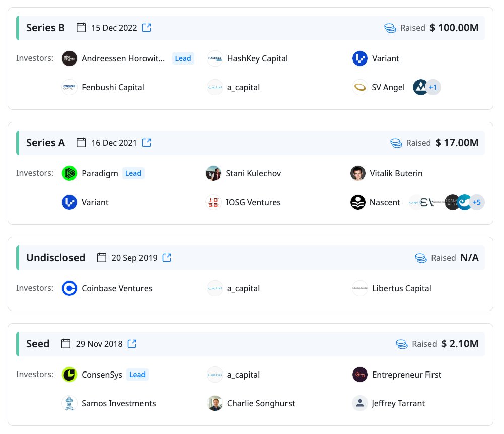
Task: Open SV Angel investor page
Action: tap(388, 87)
